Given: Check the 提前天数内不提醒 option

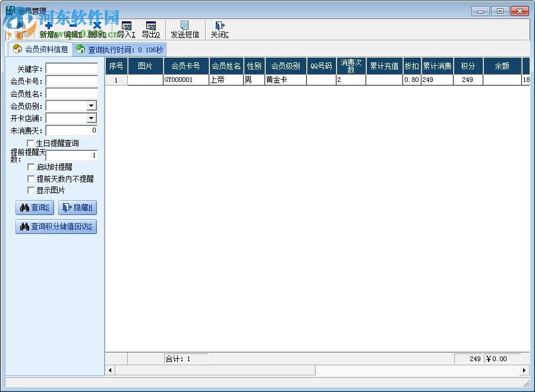Looking at the screenshot, I should click(31, 179).
